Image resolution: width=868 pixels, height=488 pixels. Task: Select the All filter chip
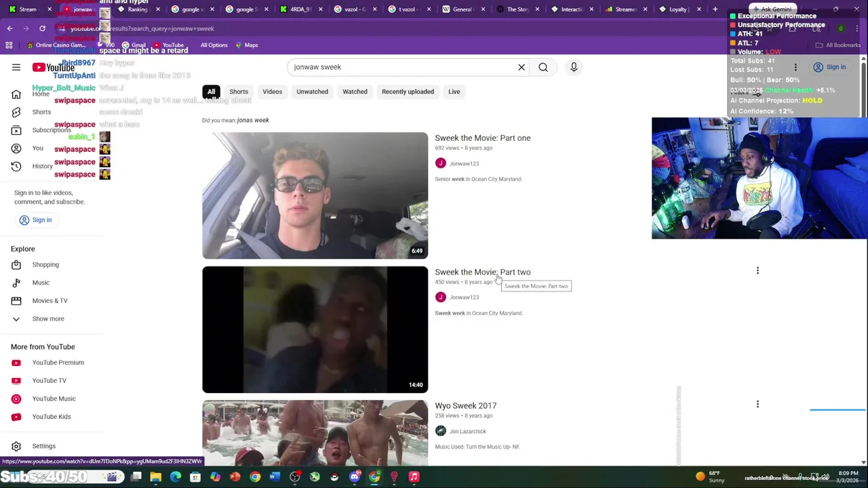211,91
